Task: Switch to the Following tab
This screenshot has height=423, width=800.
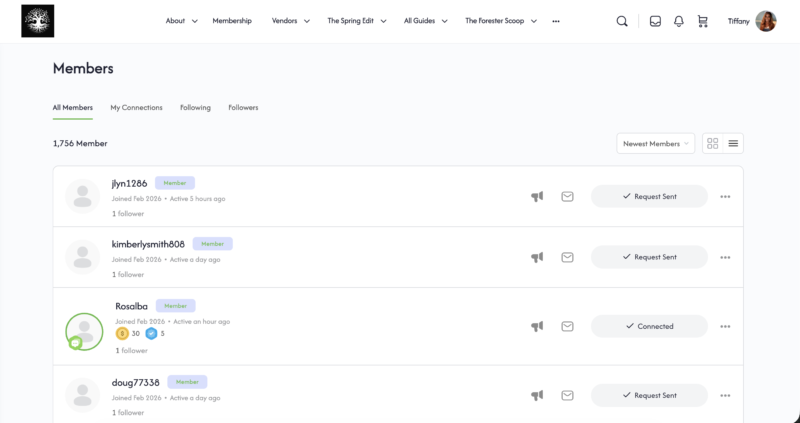Action: (x=195, y=108)
